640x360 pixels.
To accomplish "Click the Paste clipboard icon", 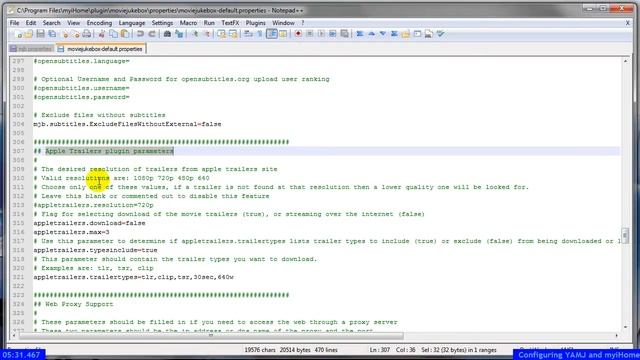I will pyautogui.click(x=125, y=34).
